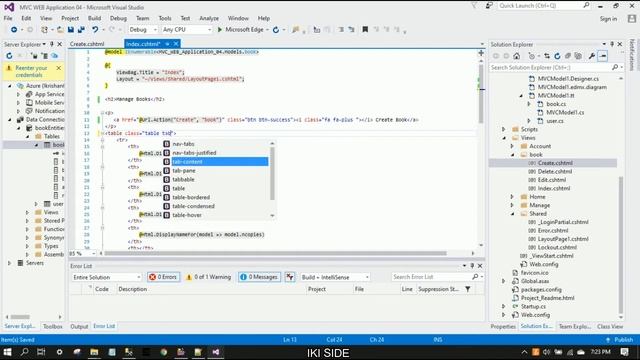Toggle Preview Selected Items in Solution Explorer
This screenshot has width=640, height=360.
click(x=603, y=56)
